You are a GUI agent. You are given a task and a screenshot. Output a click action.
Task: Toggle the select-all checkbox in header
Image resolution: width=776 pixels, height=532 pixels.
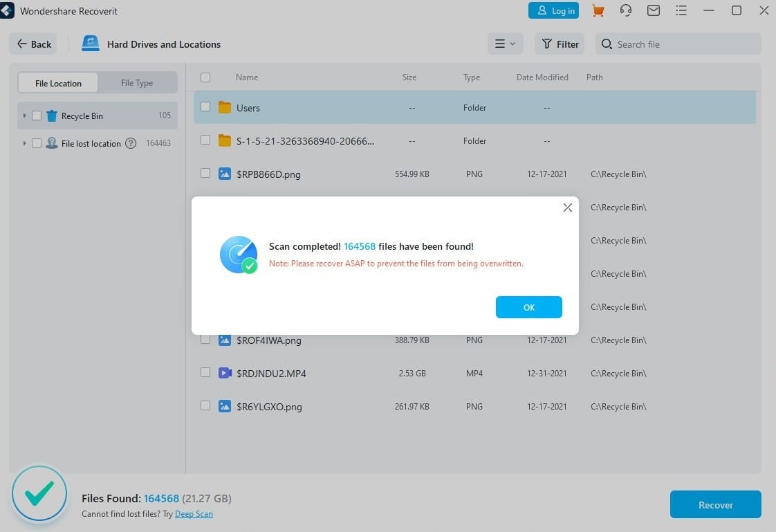(x=205, y=77)
